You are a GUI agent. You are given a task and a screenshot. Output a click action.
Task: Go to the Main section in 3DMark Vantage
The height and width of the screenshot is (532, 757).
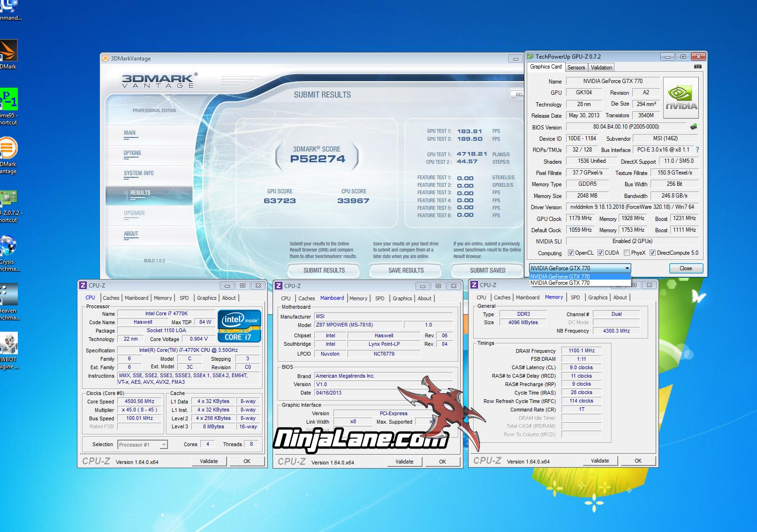[130, 133]
